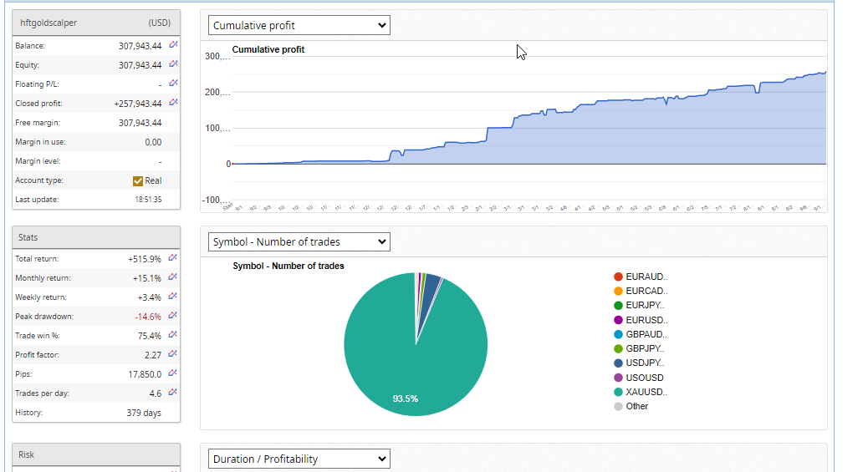
Task: Click the hftgoldscalper account title
Action: (49, 23)
